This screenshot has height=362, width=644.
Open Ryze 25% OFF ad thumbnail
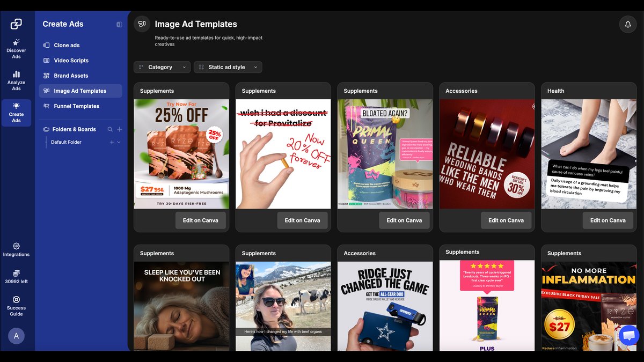pos(181,154)
